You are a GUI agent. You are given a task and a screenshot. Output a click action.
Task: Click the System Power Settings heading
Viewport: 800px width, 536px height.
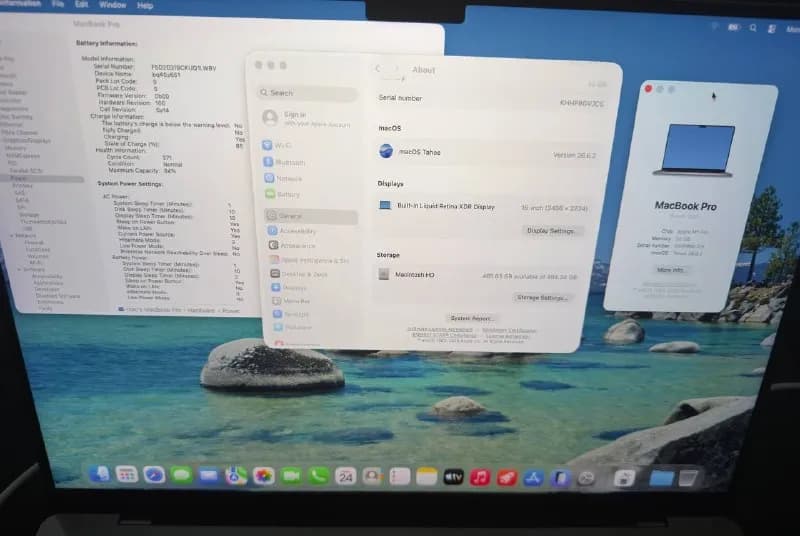130,184
